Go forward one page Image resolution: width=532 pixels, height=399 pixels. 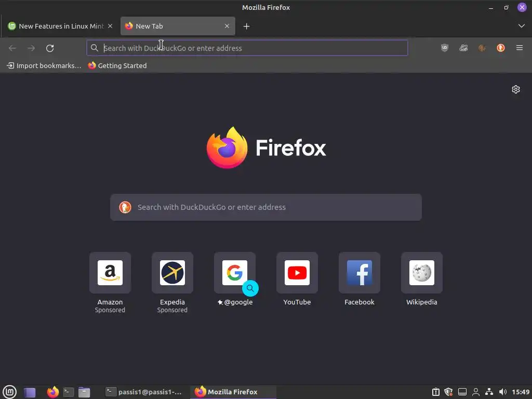(31, 48)
